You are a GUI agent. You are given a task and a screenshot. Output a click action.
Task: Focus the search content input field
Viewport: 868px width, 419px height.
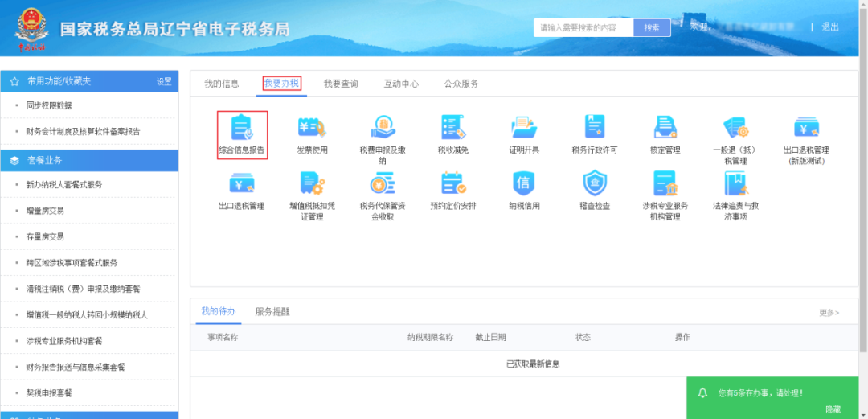(x=583, y=27)
